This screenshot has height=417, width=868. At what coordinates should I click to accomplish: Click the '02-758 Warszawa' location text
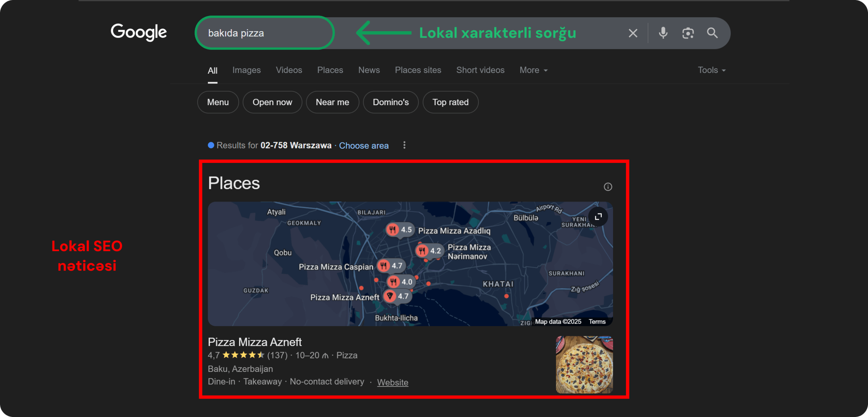coord(296,146)
